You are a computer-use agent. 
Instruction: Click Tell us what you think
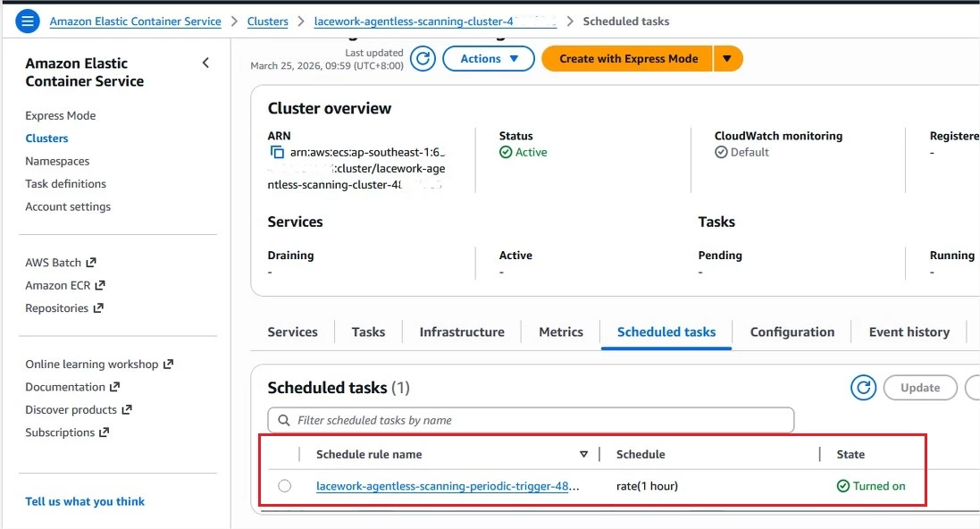point(85,501)
